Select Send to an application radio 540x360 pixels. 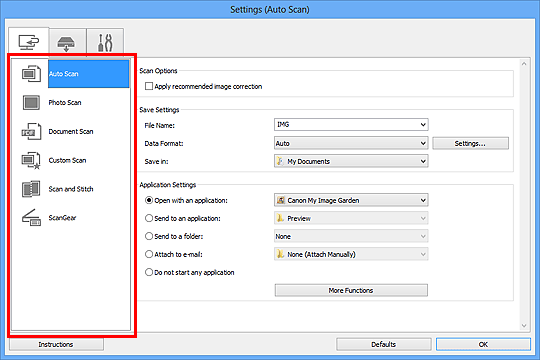pyautogui.click(x=149, y=218)
